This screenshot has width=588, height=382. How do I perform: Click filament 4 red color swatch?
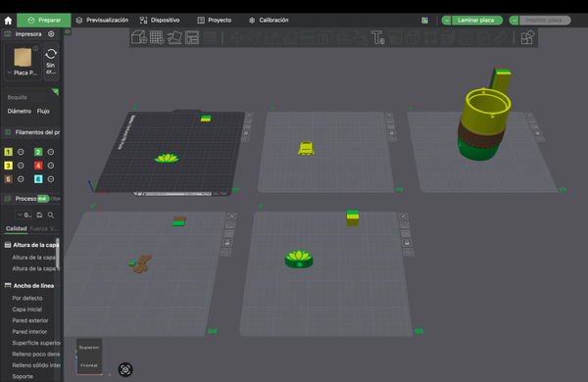[x=38, y=166]
